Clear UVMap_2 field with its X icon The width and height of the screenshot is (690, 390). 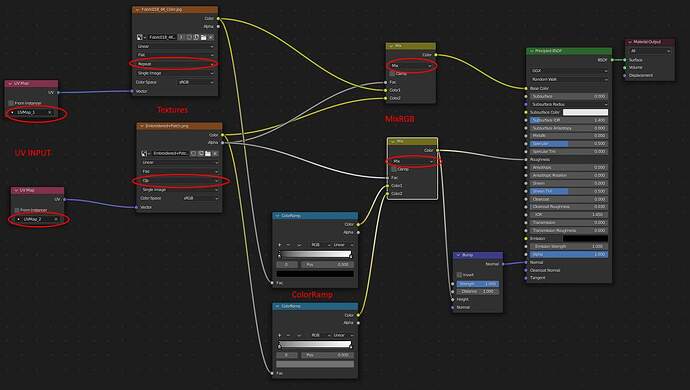click(x=56, y=219)
